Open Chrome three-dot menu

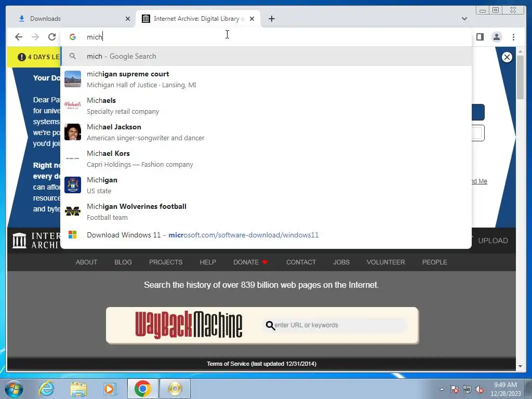[513, 37]
